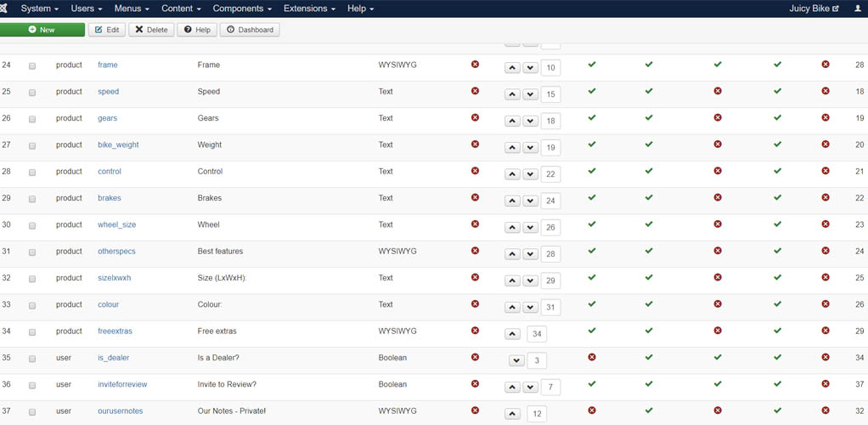Select the is_dealer row checkbox

point(32,359)
